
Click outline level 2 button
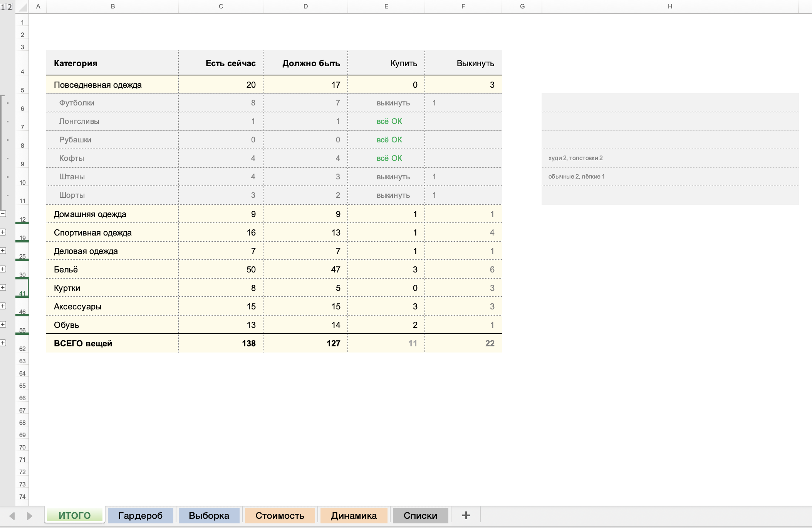click(x=10, y=7)
